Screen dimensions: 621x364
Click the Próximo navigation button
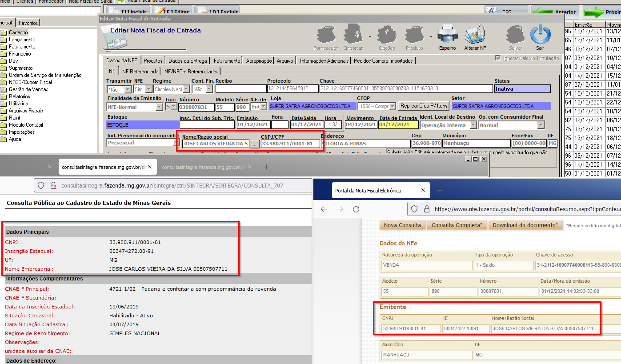[602, 12]
